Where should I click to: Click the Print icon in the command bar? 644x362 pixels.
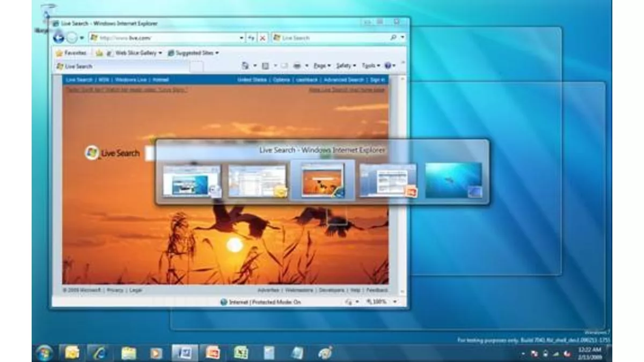(x=297, y=66)
